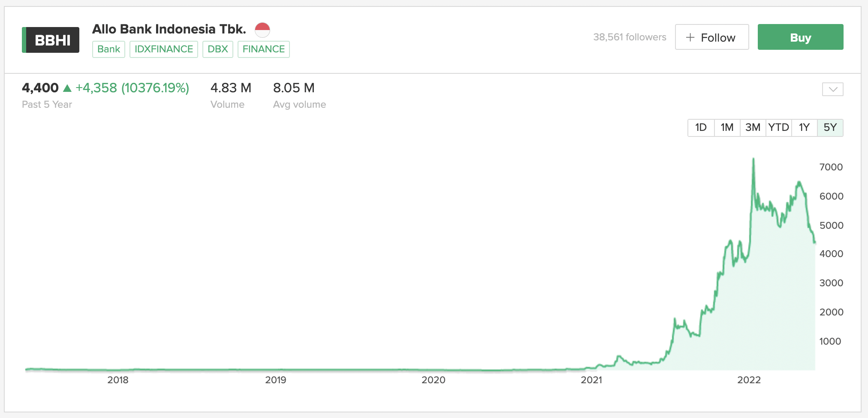The image size is (868, 418).
Task: Open the IDXFINANCE tag
Action: [164, 49]
